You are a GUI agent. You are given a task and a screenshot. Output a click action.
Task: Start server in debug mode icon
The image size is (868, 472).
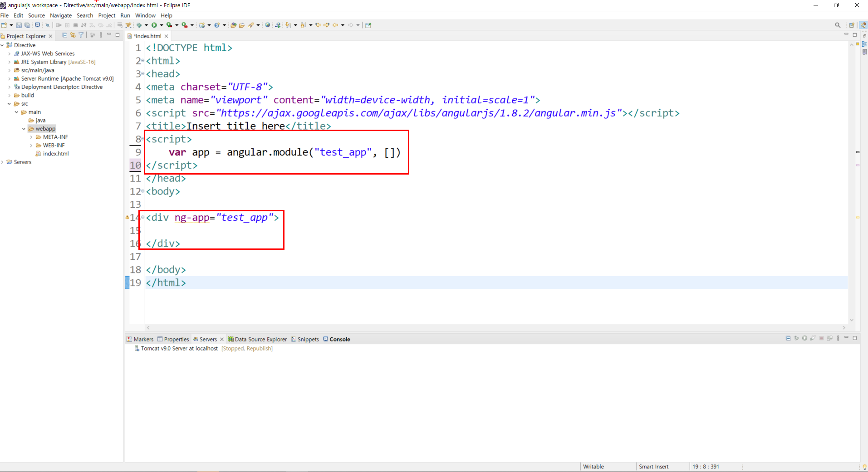click(x=796, y=338)
